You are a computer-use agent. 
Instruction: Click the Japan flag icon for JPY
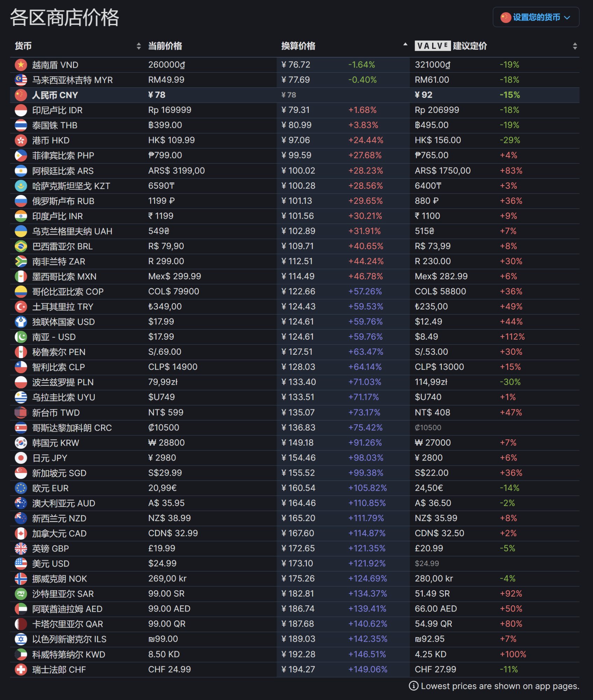click(21, 458)
